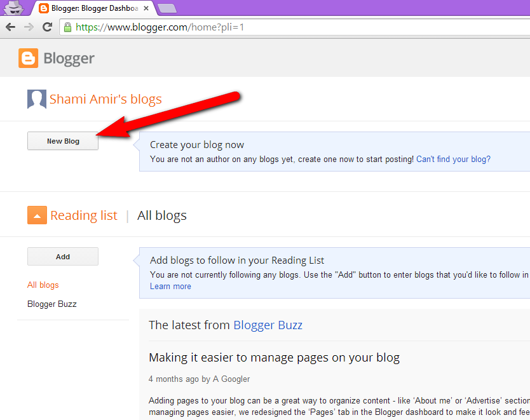Click Add blogs to follow heading text
The image size is (530, 420).
coord(237,260)
